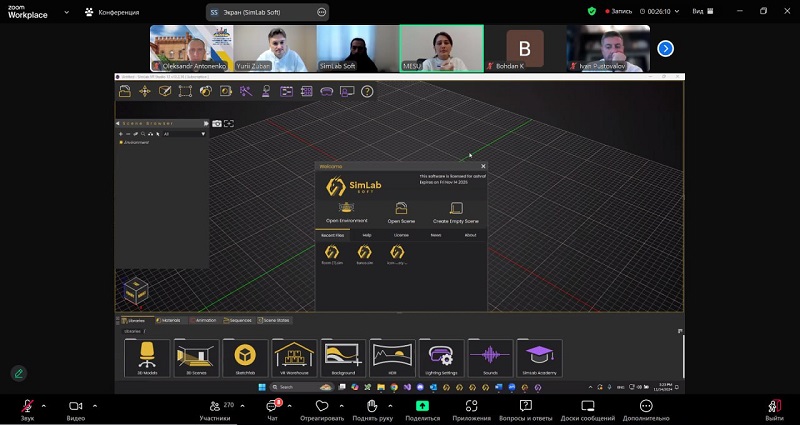Select the Environment node in Scene Browser
Screen dimensions: 800x425
coord(134,142)
